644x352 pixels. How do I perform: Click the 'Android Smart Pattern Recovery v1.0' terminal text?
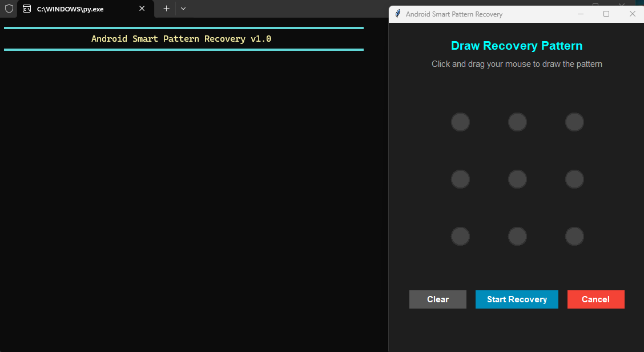[x=181, y=39]
